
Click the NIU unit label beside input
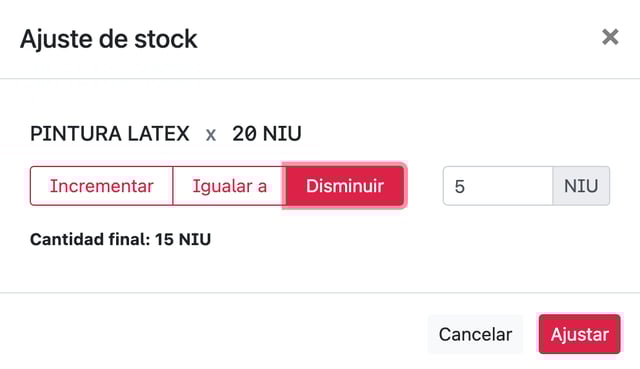[x=581, y=186]
